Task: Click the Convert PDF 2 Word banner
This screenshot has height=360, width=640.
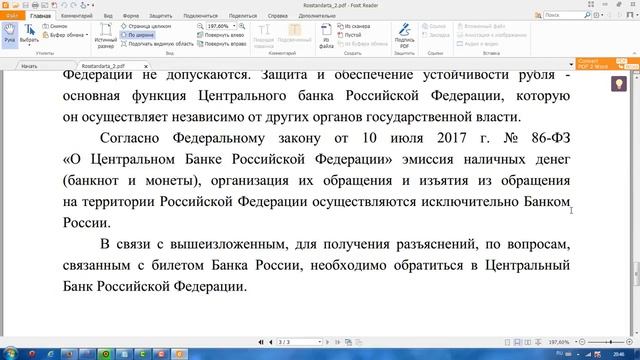Action: pos(607,64)
